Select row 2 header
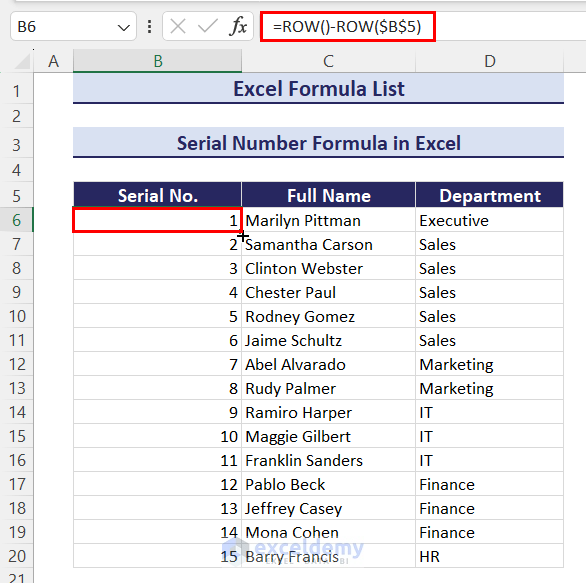Viewport: 586px width, 583px height. tap(16, 116)
